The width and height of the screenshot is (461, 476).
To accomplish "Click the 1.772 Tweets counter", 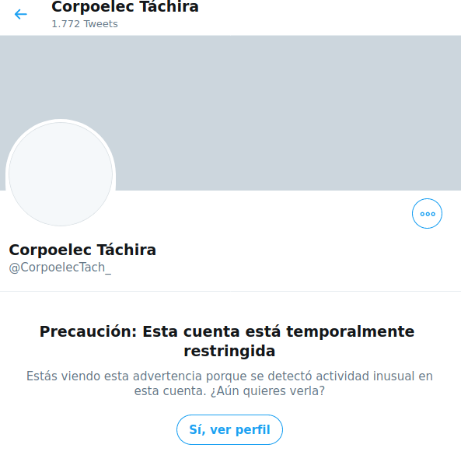I will [85, 23].
